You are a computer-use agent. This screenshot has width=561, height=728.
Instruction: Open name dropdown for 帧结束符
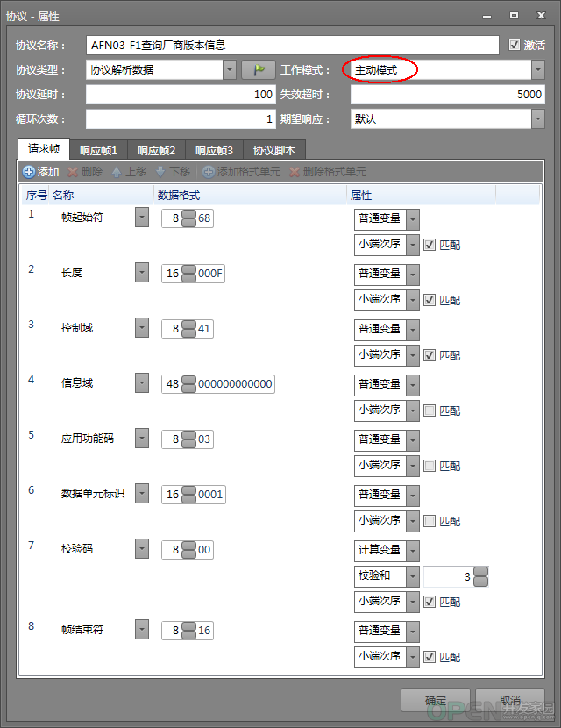[x=142, y=629]
